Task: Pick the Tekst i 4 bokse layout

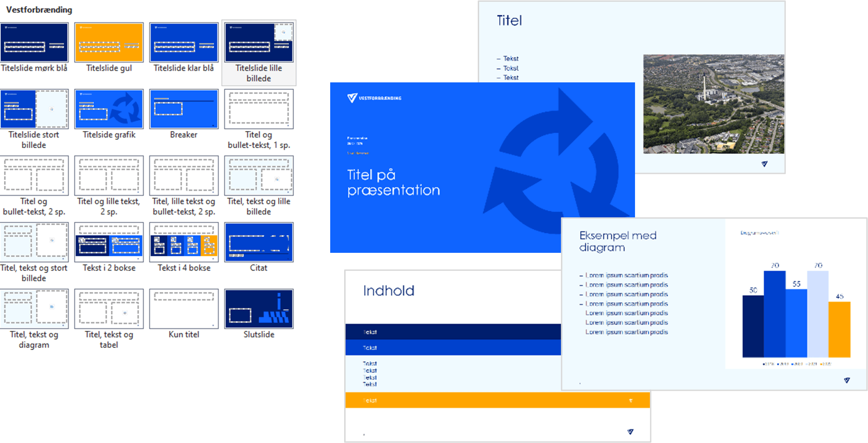Action: 184,242
